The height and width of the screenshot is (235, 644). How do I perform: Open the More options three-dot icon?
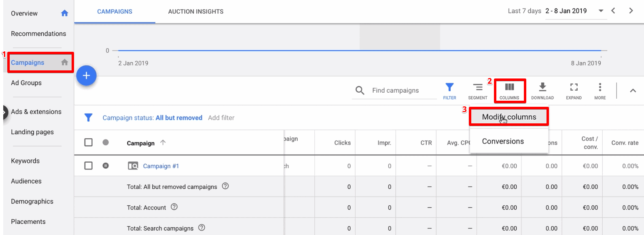tap(600, 91)
